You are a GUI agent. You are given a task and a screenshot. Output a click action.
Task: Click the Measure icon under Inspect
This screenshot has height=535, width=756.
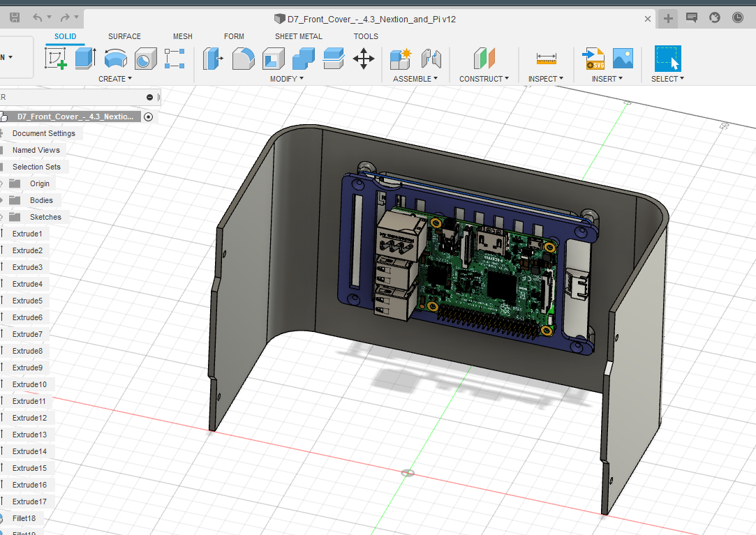click(x=546, y=59)
